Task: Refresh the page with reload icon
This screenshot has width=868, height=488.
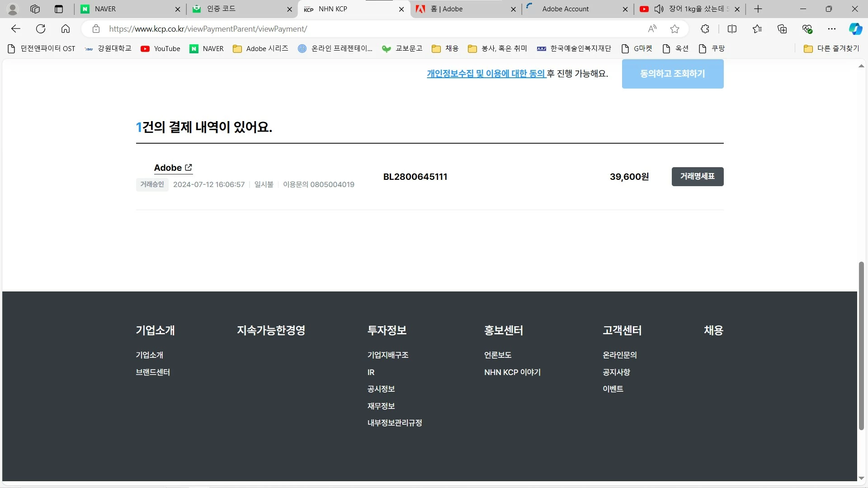Action: pos(41,29)
